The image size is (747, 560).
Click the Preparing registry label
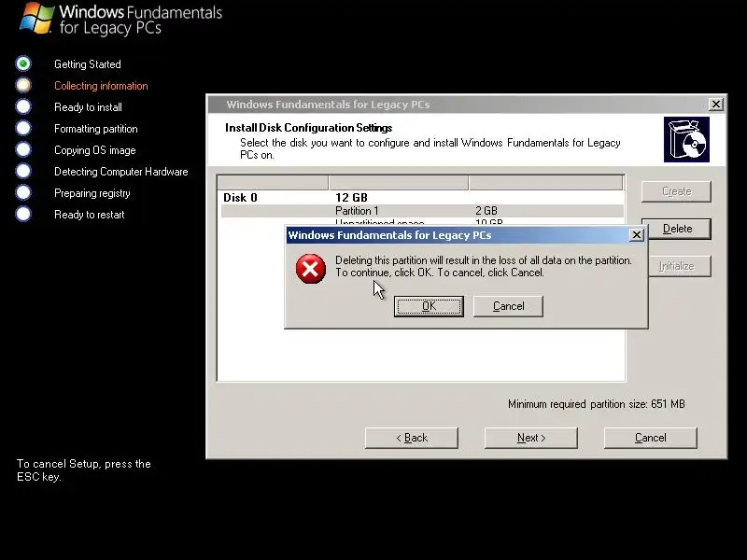coord(92,193)
